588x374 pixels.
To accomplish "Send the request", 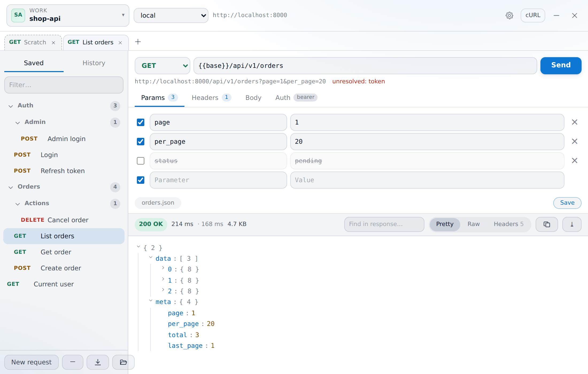I will pos(561,65).
